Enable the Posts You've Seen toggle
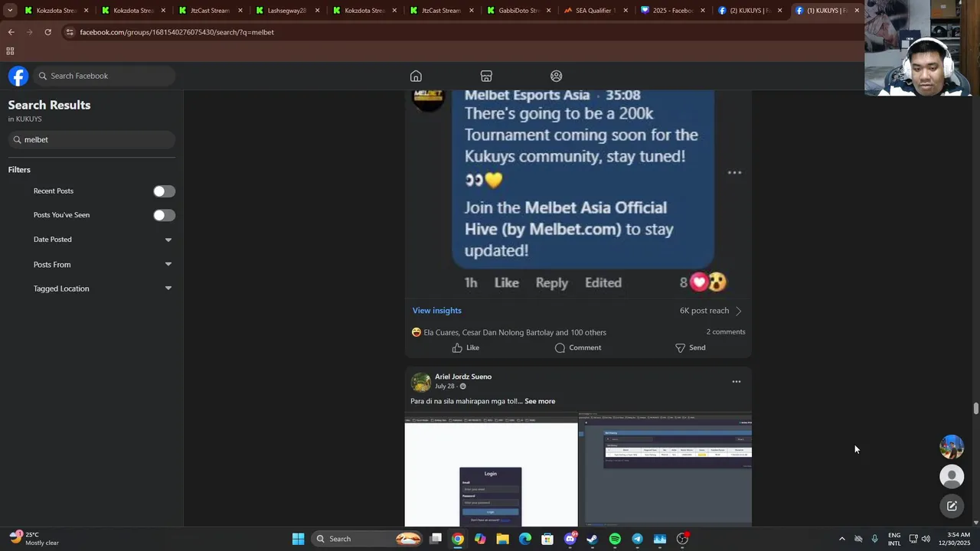 click(164, 215)
